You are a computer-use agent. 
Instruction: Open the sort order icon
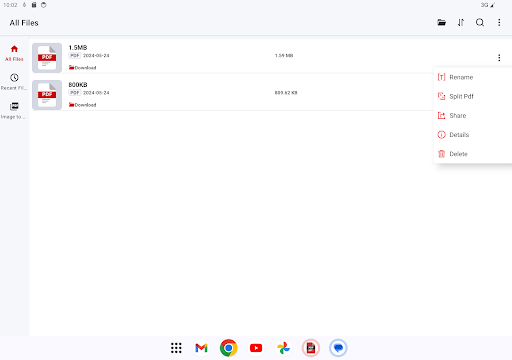coord(461,23)
